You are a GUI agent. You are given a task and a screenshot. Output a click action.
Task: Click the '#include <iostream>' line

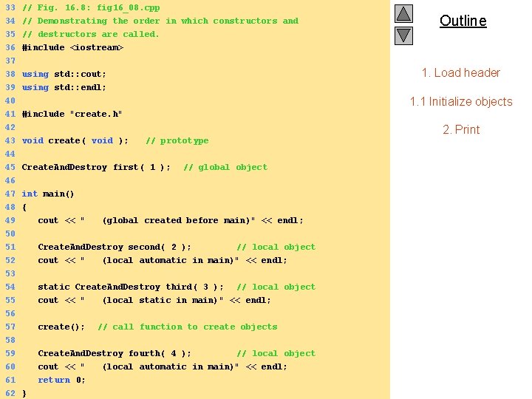[72, 47]
